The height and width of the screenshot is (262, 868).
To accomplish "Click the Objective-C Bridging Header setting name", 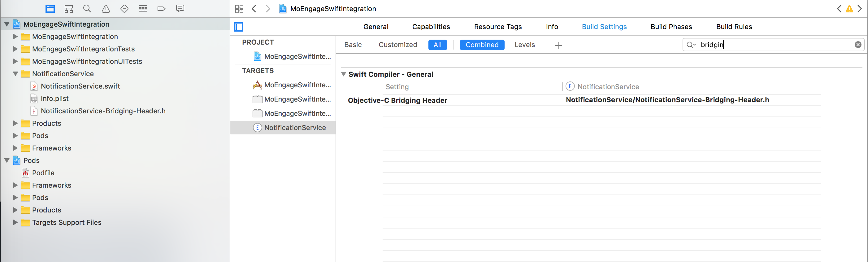I will pos(397,100).
